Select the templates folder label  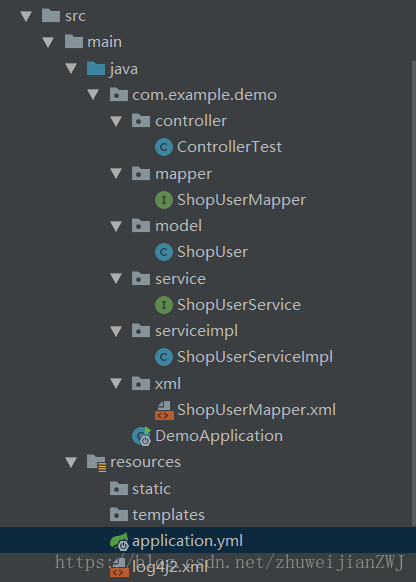[x=168, y=515]
